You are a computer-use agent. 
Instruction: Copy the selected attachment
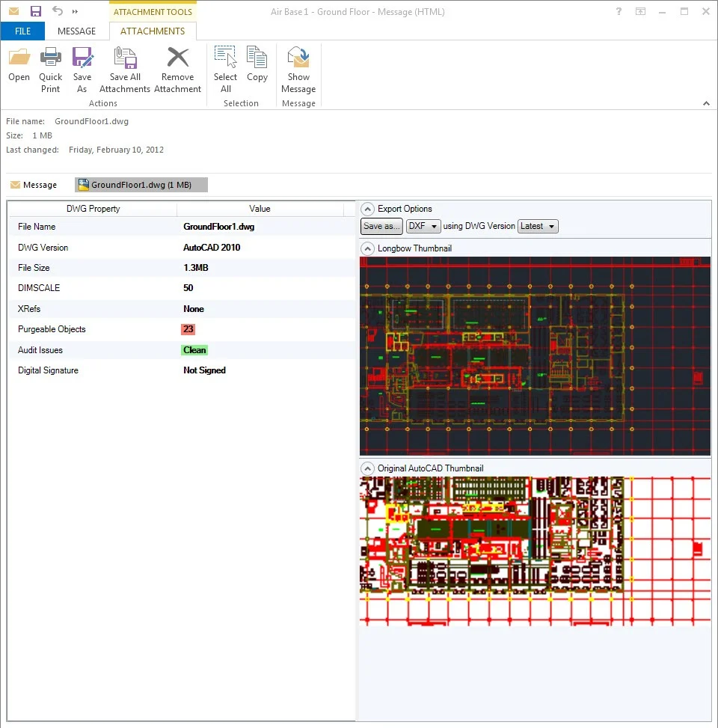pyautogui.click(x=257, y=65)
